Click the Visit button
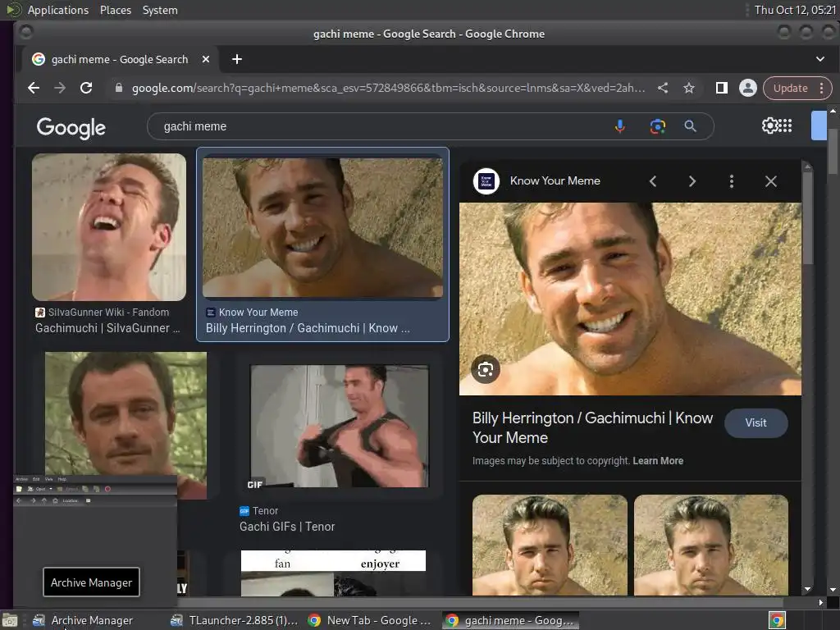The width and height of the screenshot is (840, 630). click(756, 422)
